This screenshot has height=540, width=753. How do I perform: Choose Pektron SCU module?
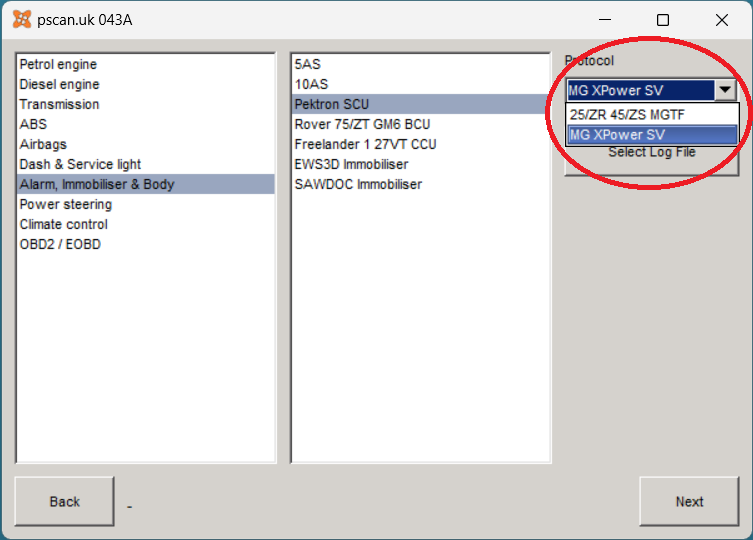[x=420, y=104]
